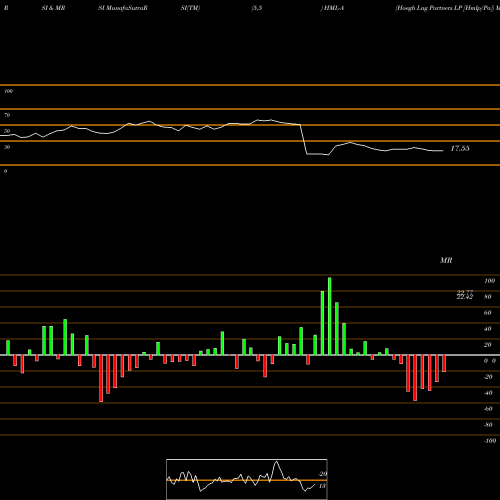
Task: Select the 'SI & MR' header text
Action: [53, 8]
